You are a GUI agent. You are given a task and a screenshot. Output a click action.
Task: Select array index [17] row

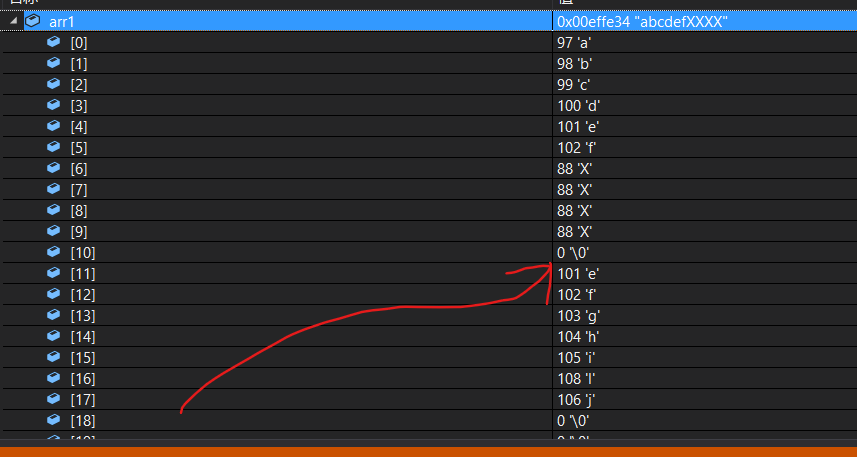pyautogui.click(x=428, y=399)
